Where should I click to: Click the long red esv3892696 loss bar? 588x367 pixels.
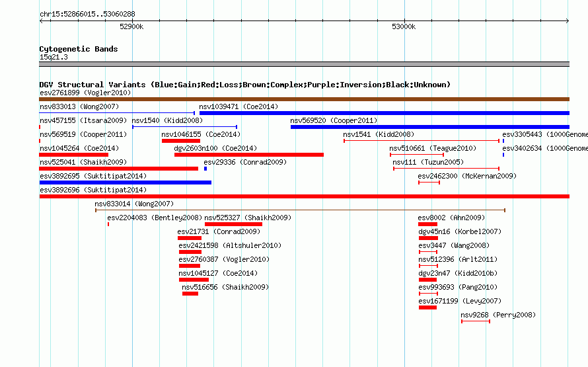click(x=304, y=196)
